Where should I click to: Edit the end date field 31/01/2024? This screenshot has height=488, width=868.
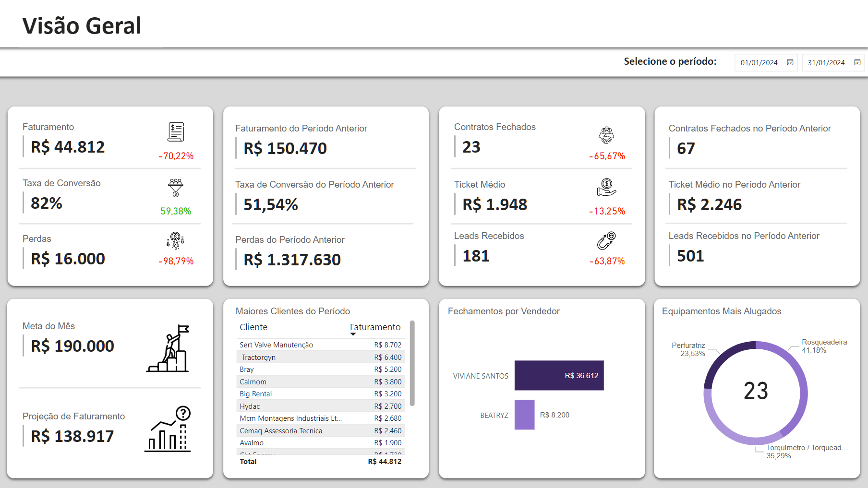[x=826, y=62]
